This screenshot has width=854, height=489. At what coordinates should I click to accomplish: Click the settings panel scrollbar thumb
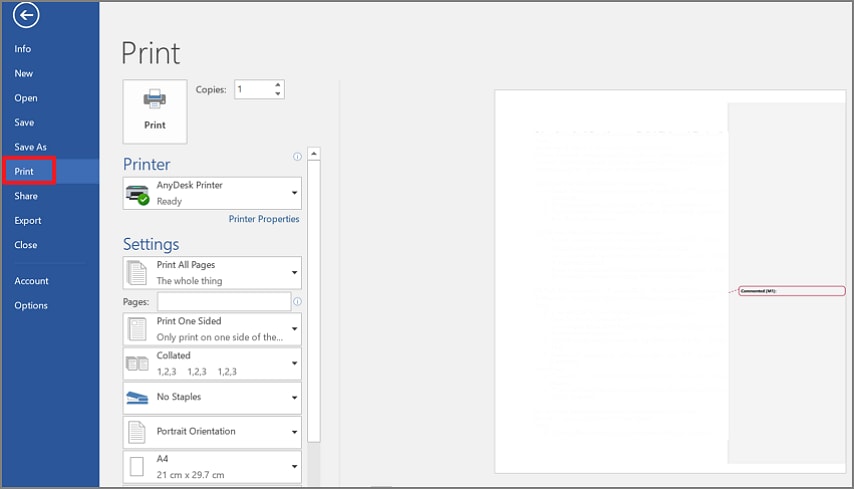tap(314, 301)
